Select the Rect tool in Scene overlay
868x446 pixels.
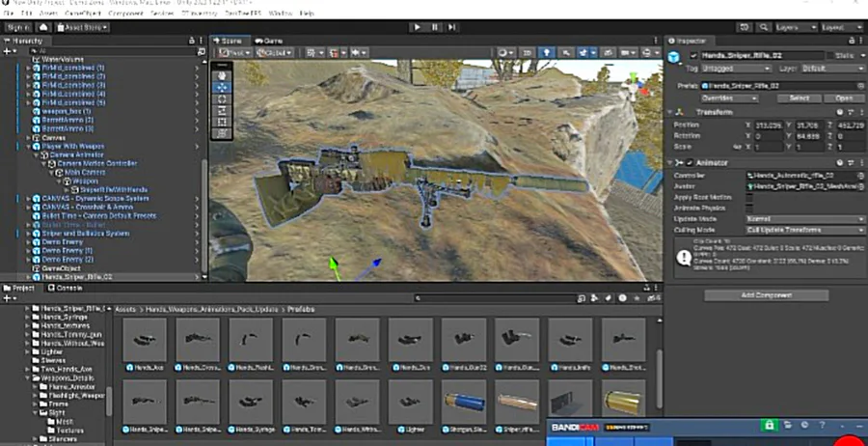222,123
